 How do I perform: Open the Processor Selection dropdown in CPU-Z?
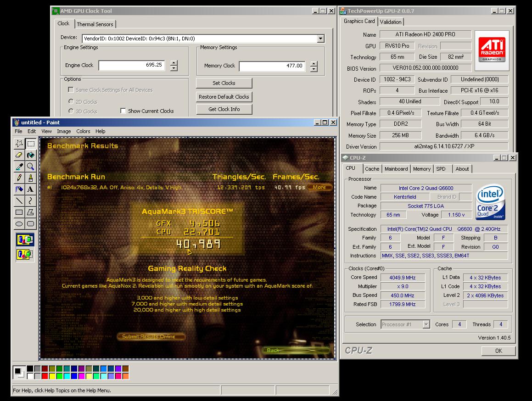(x=426, y=324)
